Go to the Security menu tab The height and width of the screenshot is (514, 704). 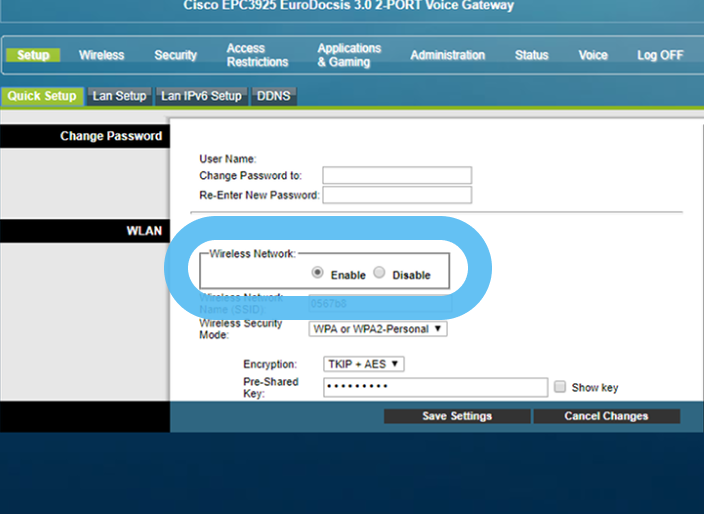[176, 55]
